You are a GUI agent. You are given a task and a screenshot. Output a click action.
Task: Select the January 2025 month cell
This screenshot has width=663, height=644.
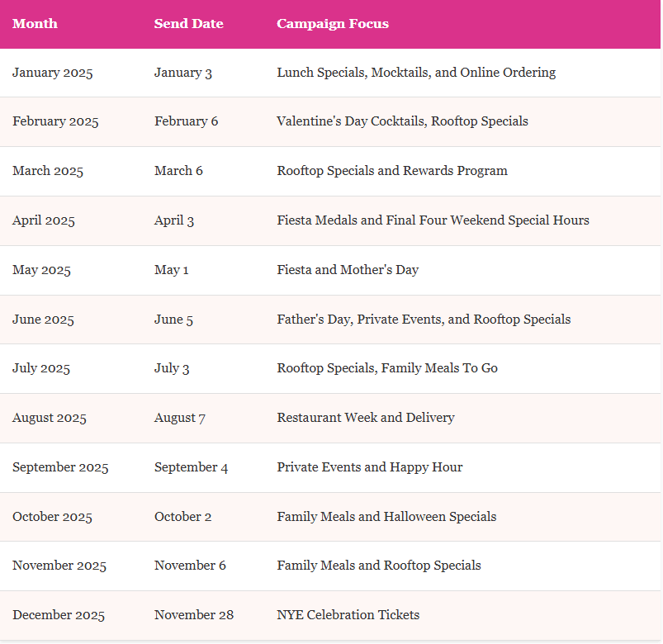[x=53, y=73]
